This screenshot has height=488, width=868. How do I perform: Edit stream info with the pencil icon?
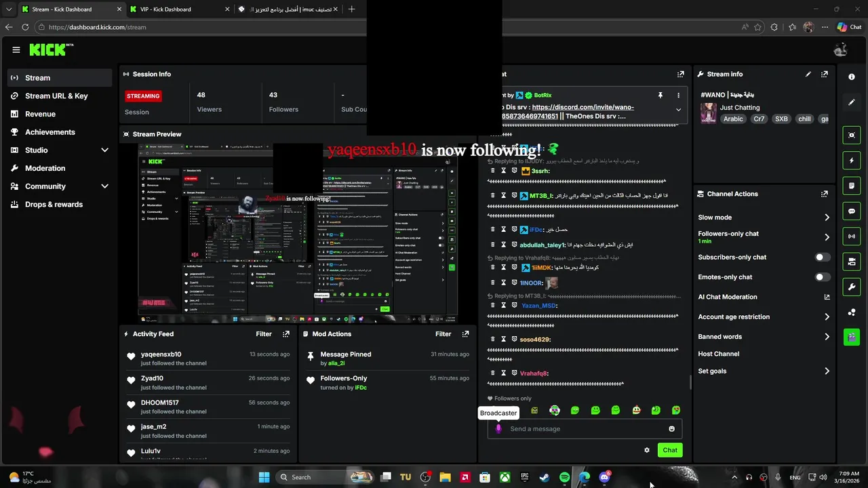click(x=808, y=74)
